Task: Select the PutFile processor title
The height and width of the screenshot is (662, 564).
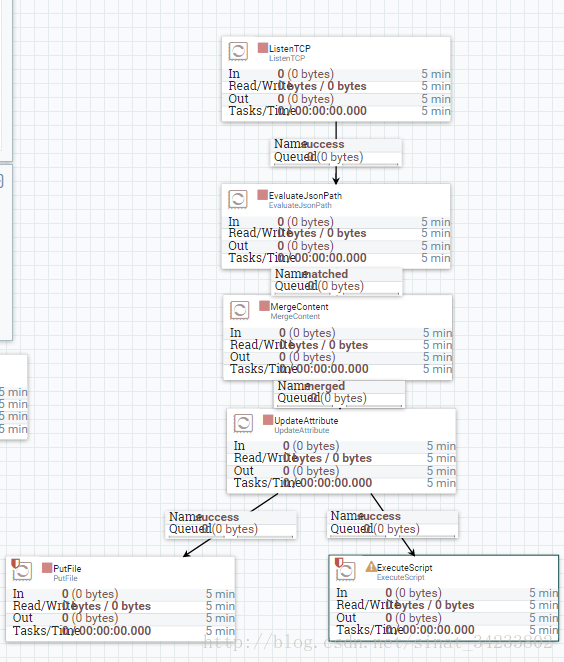Action: pyautogui.click(x=67, y=569)
